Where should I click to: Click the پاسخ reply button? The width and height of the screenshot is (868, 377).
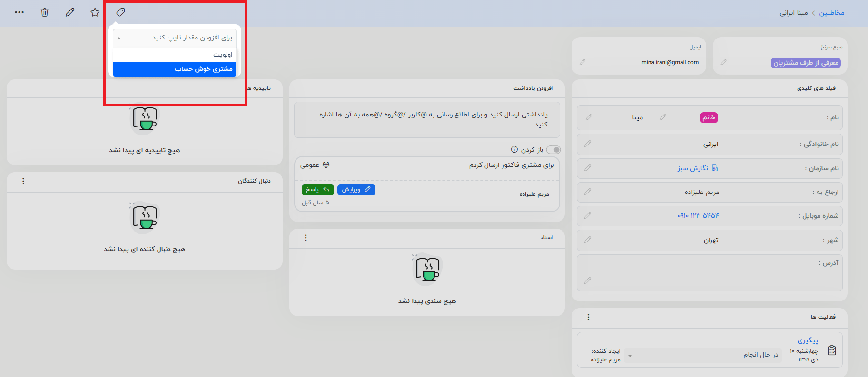(318, 190)
